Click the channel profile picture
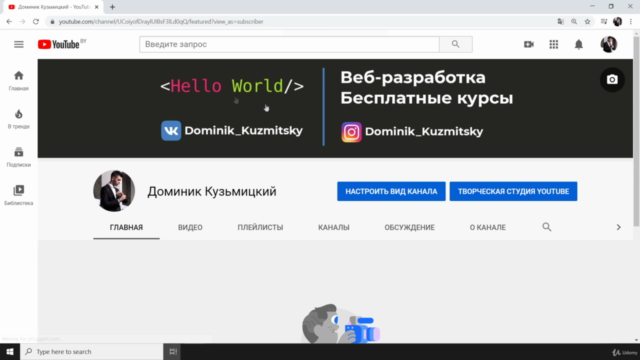 pyautogui.click(x=114, y=191)
